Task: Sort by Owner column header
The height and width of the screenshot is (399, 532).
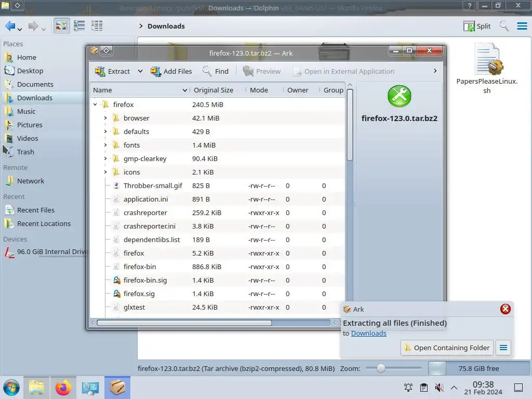Action: [300, 90]
